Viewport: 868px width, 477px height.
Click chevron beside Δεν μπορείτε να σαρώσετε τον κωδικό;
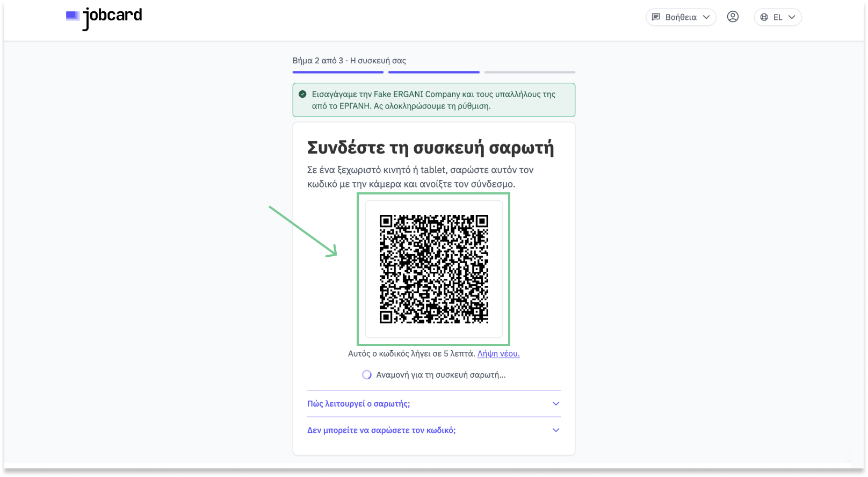pyautogui.click(x=556, y=430)
